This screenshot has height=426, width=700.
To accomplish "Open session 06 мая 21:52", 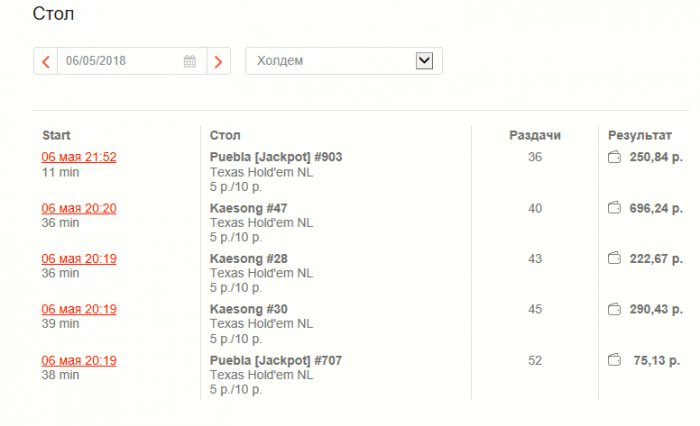I will (79, 157).
